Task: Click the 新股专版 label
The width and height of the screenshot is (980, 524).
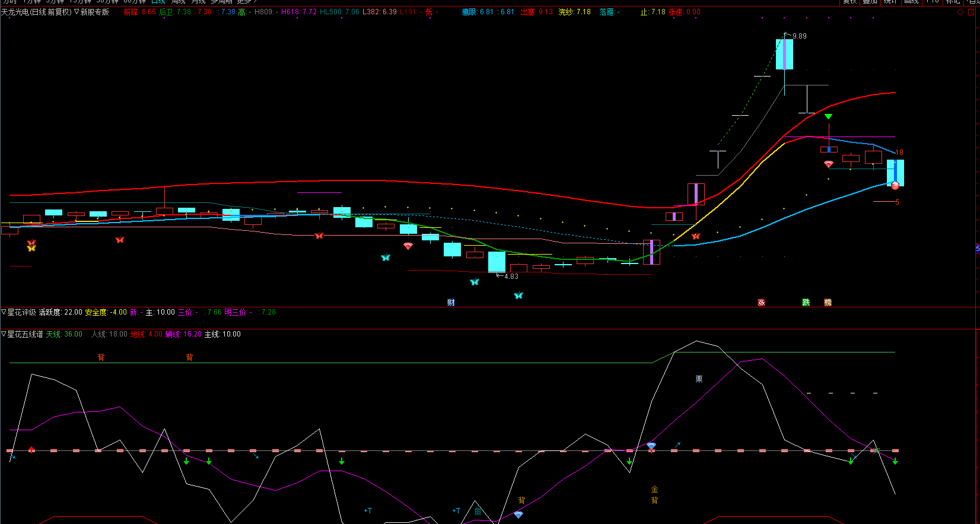Action: tap(95, 12)
